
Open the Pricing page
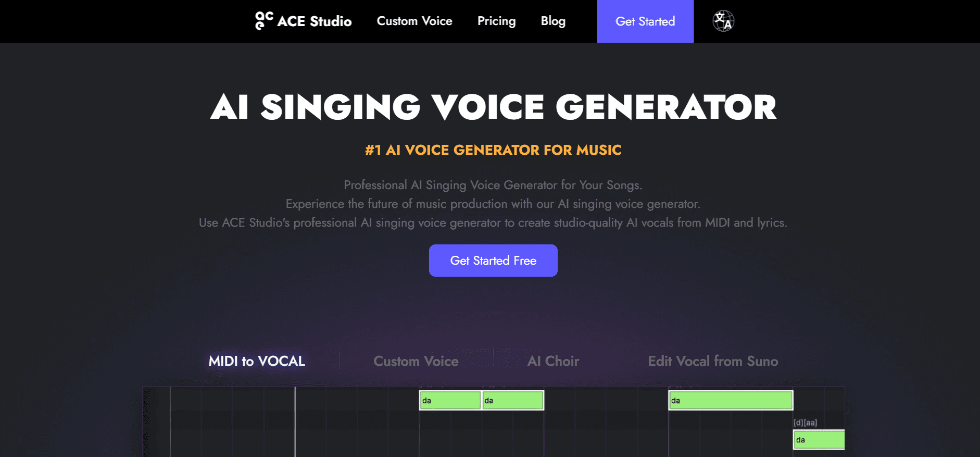496,21
